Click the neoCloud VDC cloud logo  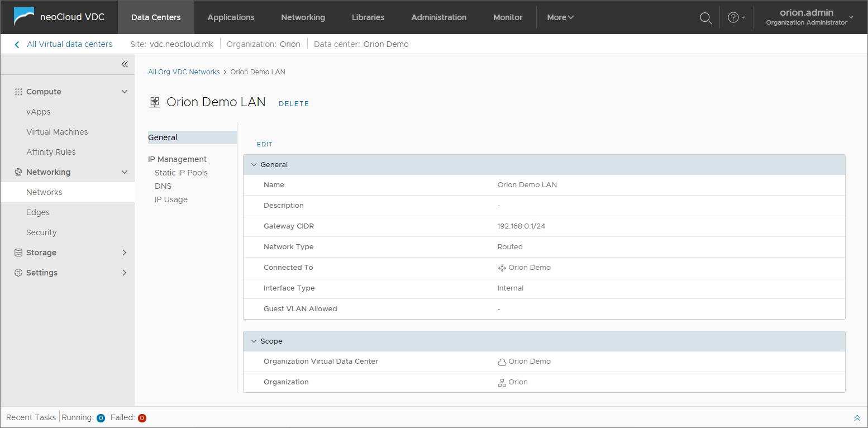[23, 17]
